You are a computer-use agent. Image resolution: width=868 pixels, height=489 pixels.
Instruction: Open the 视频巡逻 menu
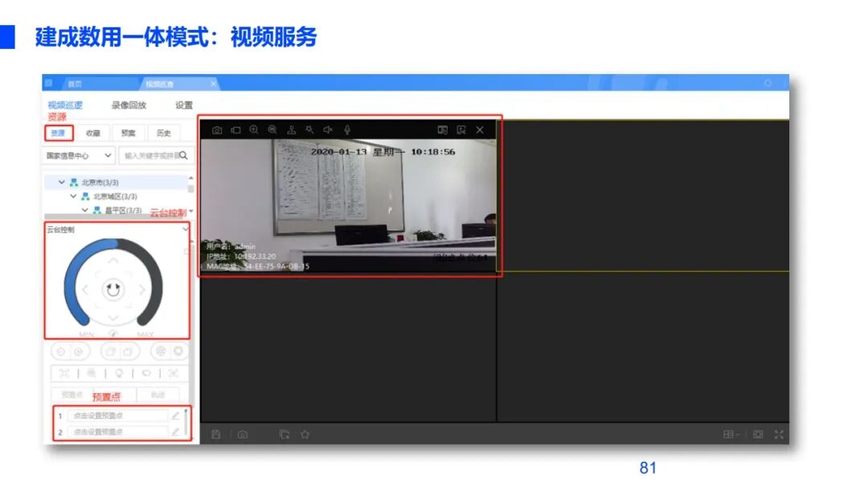tap(65, 105)
